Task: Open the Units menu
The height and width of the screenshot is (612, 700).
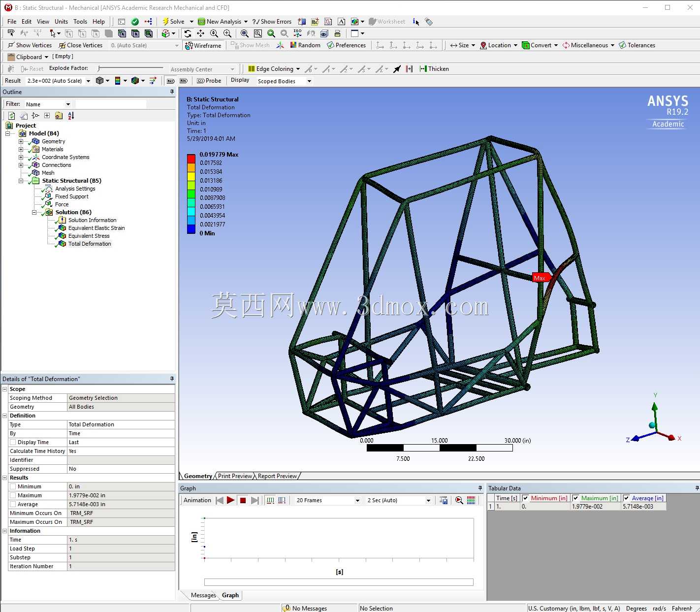Action: [x=61, y=22]
